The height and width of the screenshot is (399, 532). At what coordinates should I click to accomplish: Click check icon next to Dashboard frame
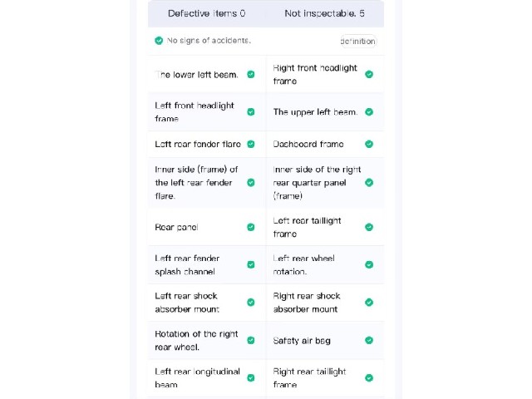pos(369,144)
